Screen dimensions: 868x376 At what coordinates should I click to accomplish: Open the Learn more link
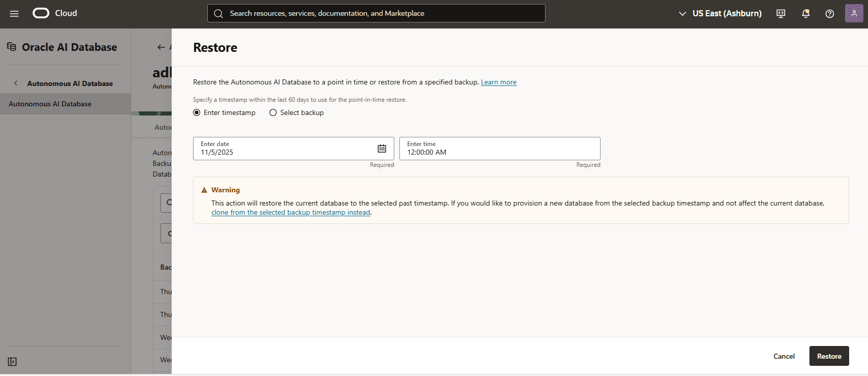pyautogui.click(x=499, y=82)
